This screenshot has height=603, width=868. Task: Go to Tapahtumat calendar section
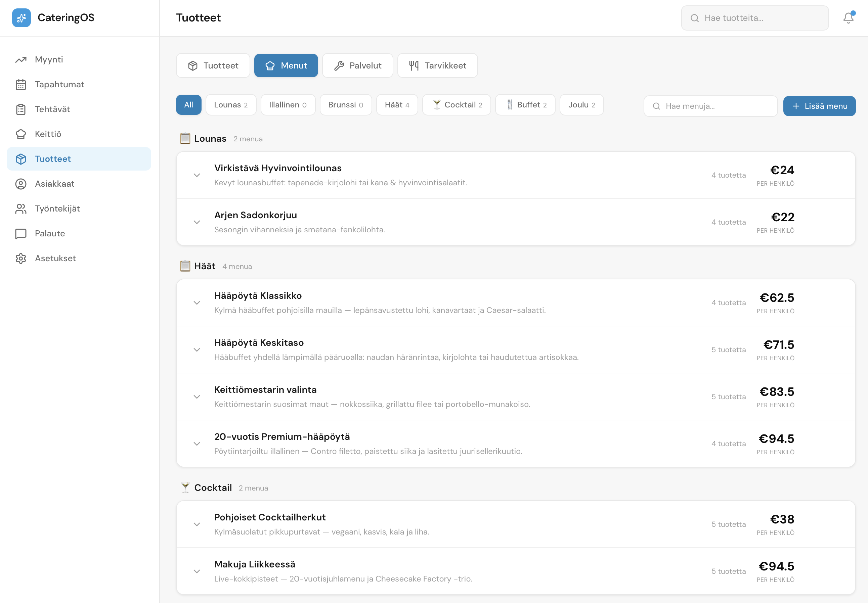[59, 84]
